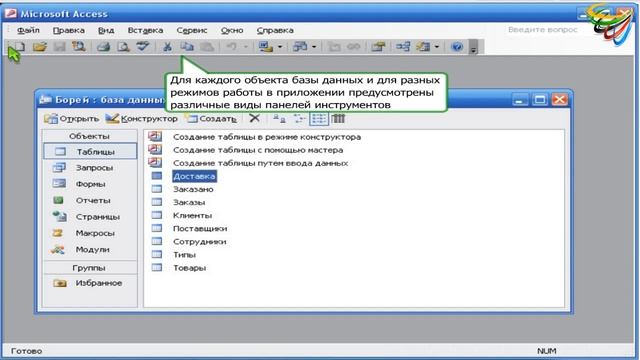Click the blue Help question mark icon
Viewport: 640px width, 360px height.
click(x=457, y=47)
